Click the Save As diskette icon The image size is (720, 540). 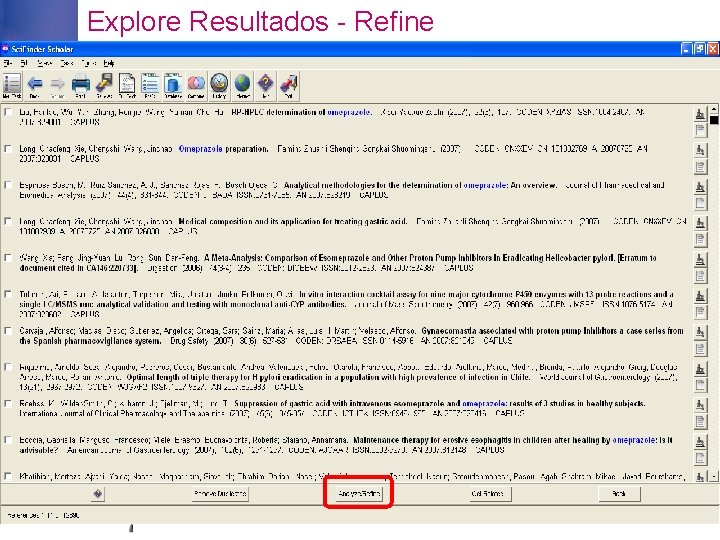(x=104, y=85)
